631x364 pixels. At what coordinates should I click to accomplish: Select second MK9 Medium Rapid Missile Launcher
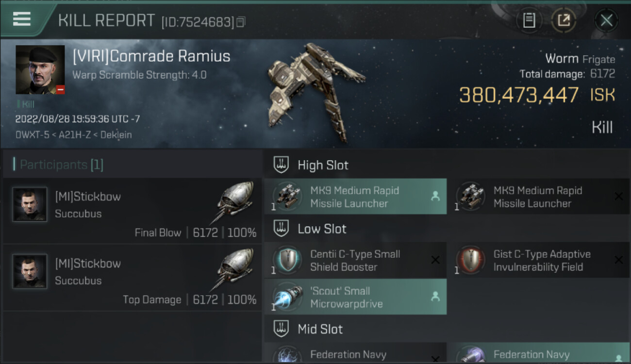click(539, 197)
